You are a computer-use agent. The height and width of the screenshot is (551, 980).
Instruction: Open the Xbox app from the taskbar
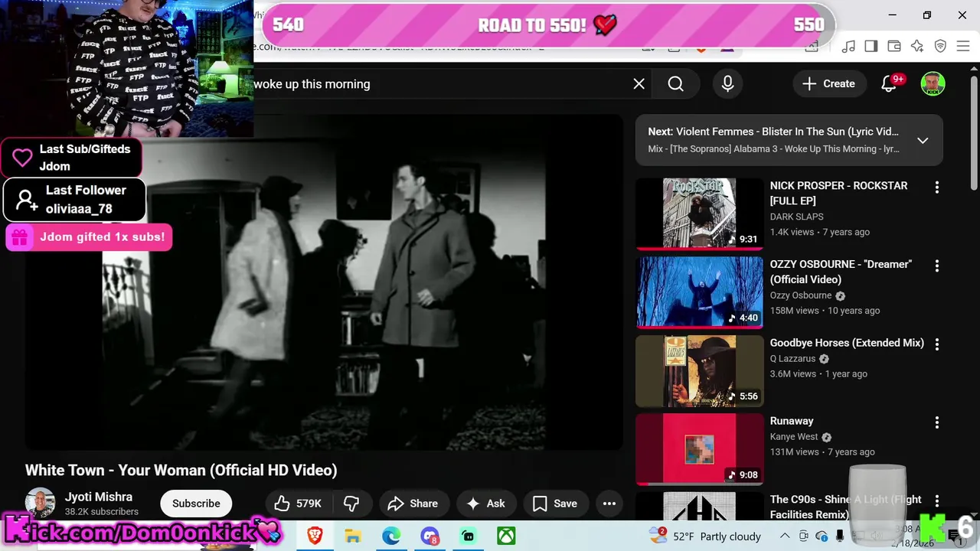pyautogui.click(x=506, y=536)
